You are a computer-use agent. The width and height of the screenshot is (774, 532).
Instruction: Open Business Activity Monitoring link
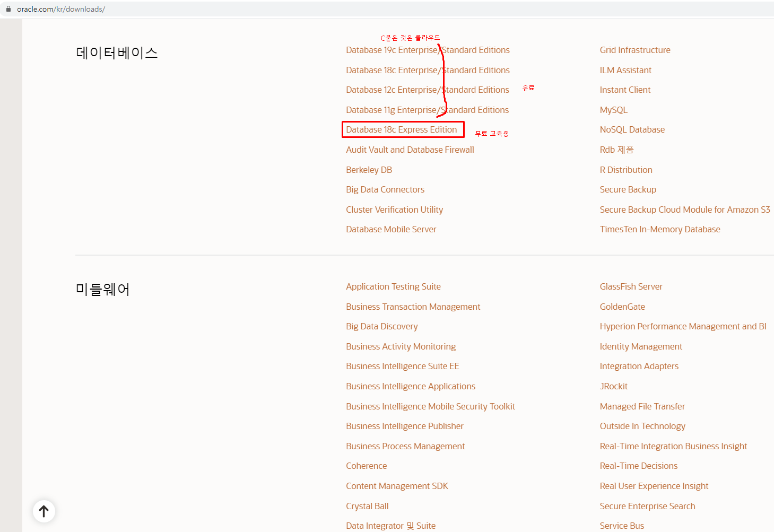[x=401, y=346]
